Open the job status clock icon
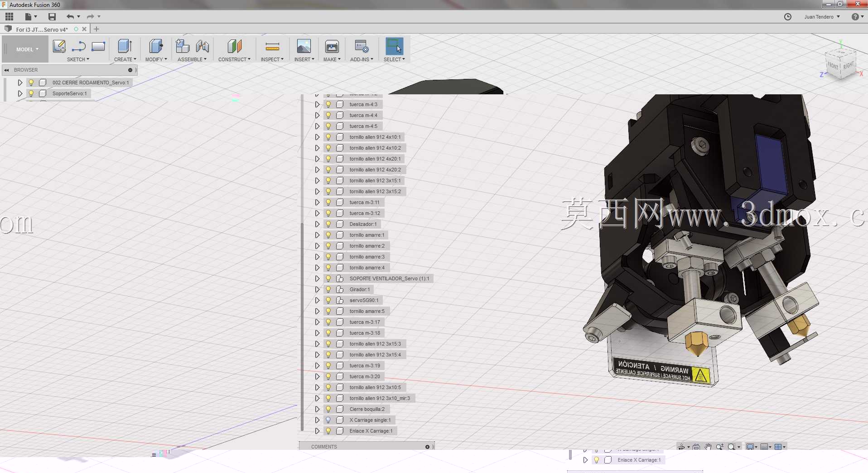Image resolution: width=868 pixels, height=473 pixels. coord(788,17)
